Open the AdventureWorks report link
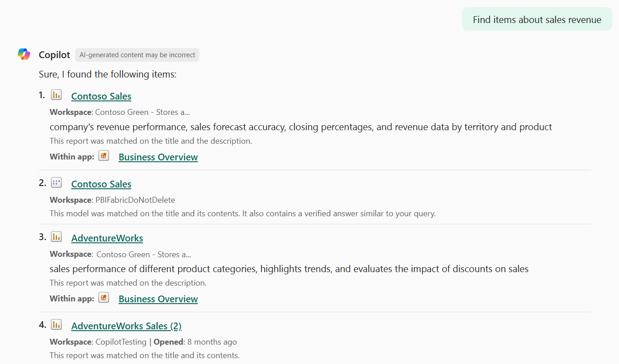619x364 pixels. tap(107, 238)
